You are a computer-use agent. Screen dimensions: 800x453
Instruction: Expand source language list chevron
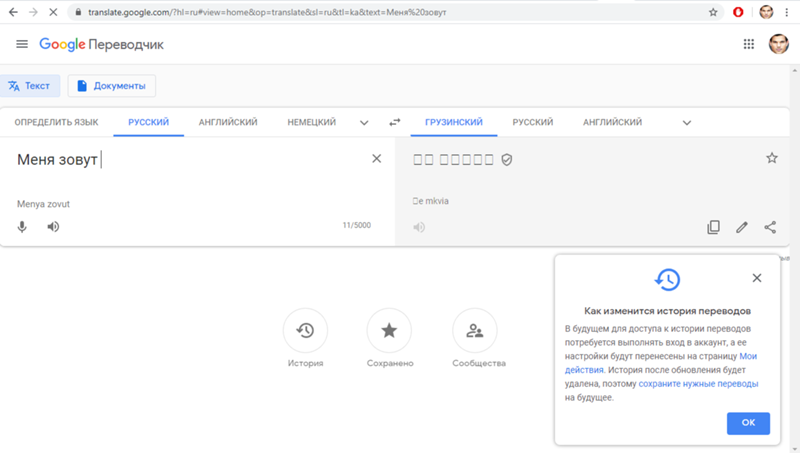(x=364, y=122)
